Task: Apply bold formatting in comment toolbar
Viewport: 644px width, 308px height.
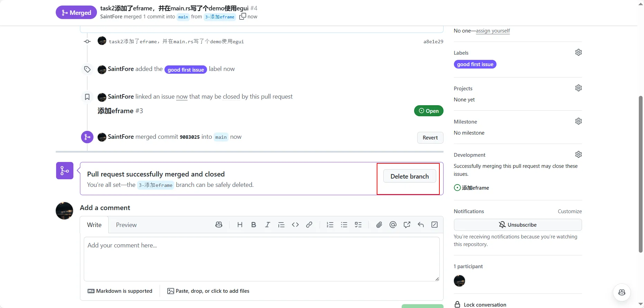Action: point(253,225)
